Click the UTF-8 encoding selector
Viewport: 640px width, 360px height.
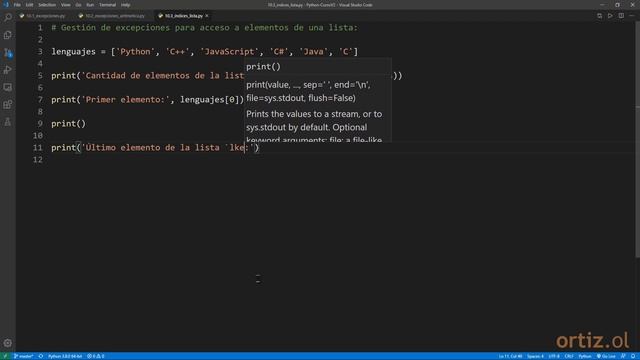coord(554,356)
